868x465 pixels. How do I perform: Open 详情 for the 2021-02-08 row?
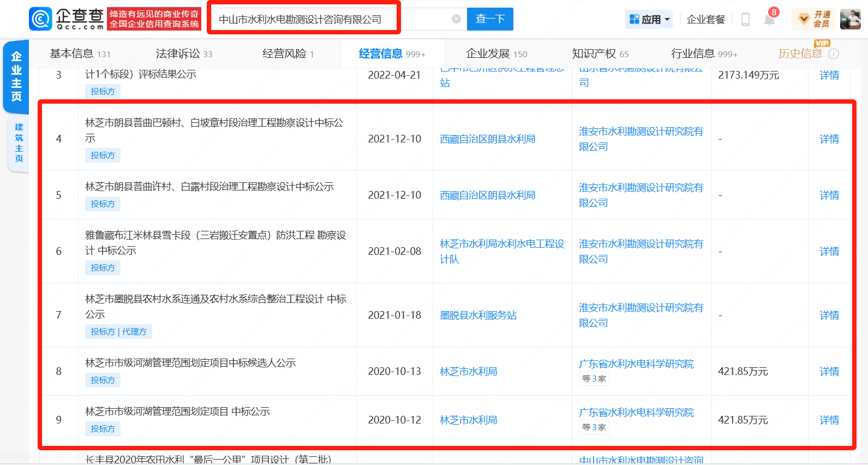[829, 251]
